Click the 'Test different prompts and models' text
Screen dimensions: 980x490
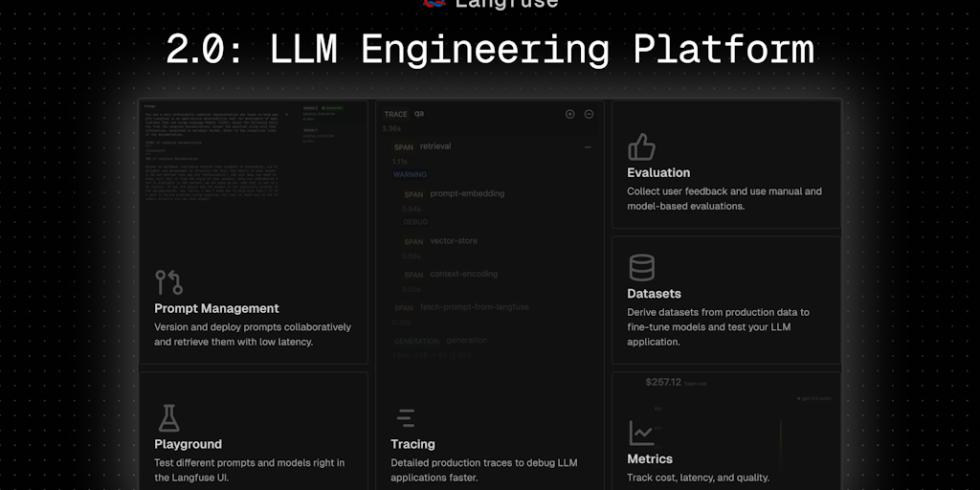click(x=250, y=470)
